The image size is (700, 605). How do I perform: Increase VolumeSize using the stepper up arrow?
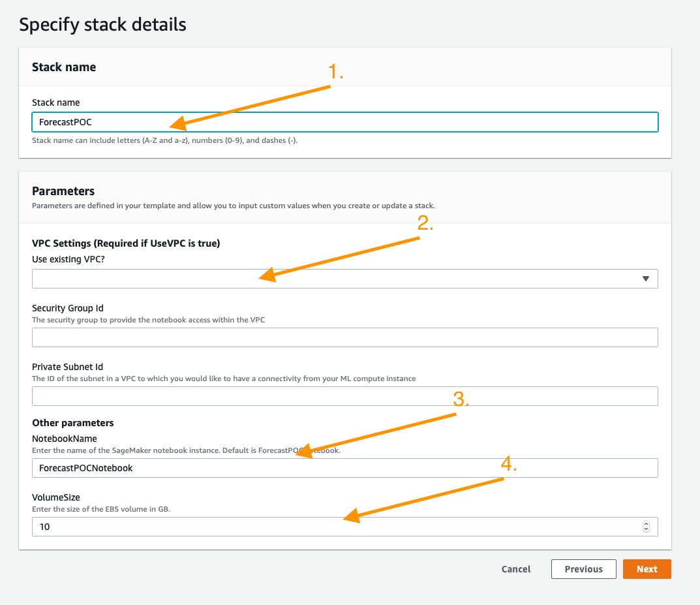646,523
